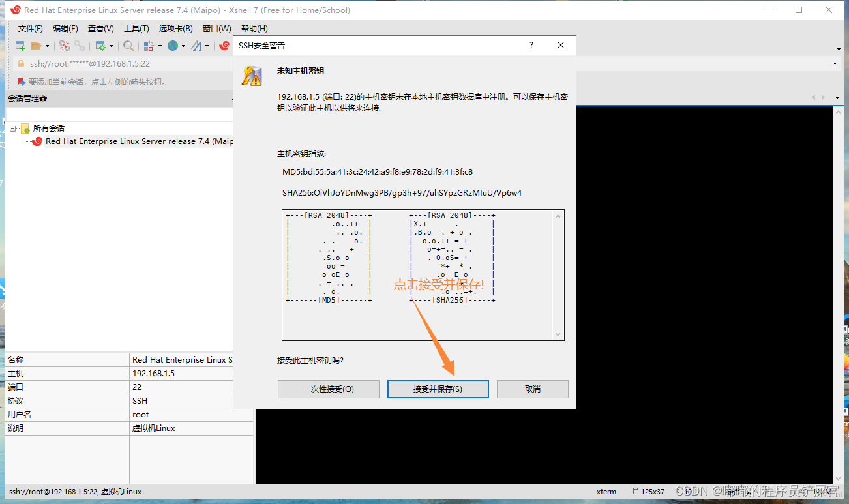Click the globe Encoding icon
The image size is (849, 504).
point(173,46)
